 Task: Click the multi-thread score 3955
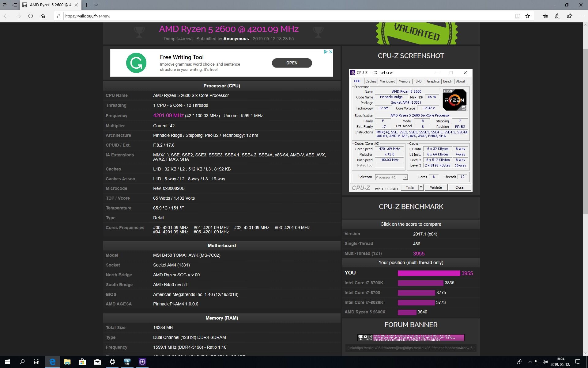pos(419,254)
